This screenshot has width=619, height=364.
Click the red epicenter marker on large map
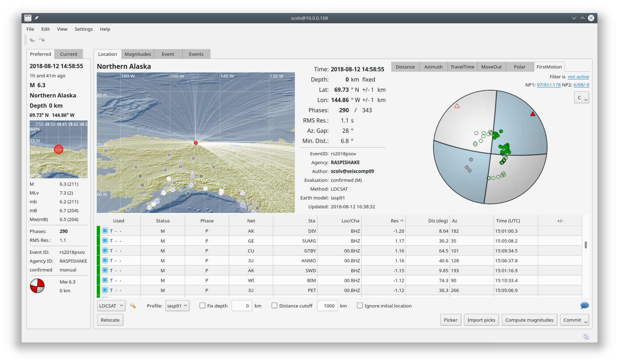point(196,143)
